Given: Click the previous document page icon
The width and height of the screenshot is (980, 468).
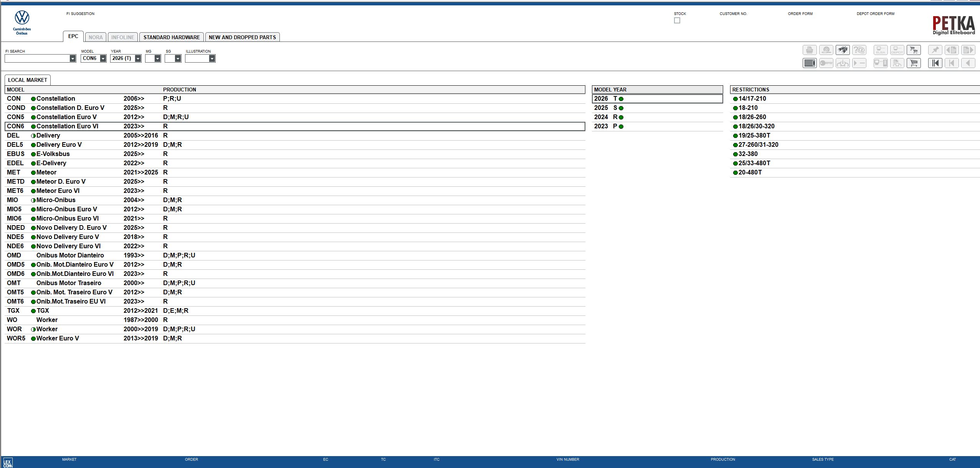Looking at the screenshot, I should pos(952,50).
